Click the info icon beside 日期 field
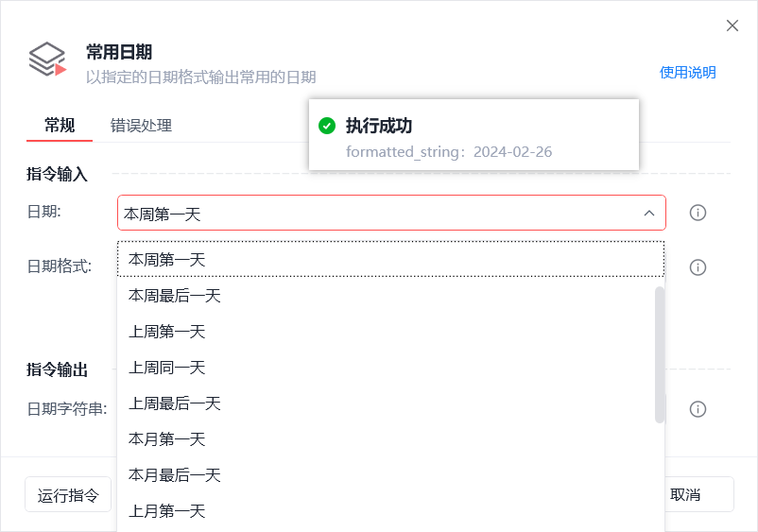This screenshot has width=758, height=532. pos(698,213)
